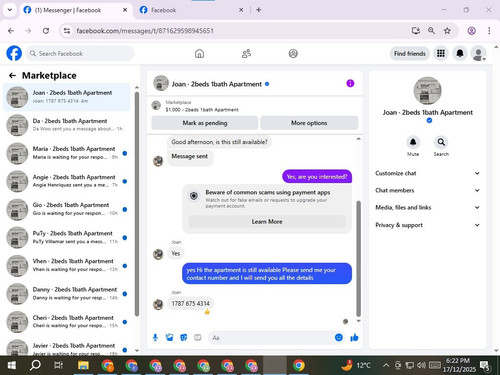View site information icon in address bar

[x=67, y=31]
